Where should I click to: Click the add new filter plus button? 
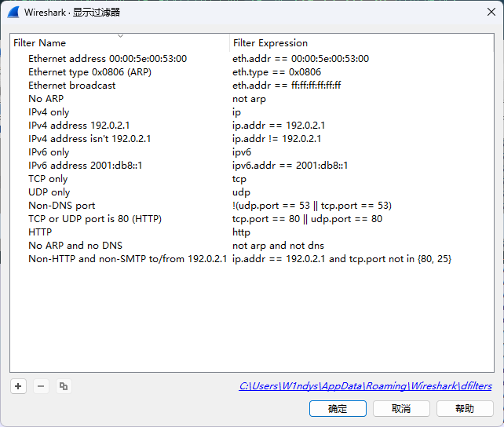[x=19, y=386]
